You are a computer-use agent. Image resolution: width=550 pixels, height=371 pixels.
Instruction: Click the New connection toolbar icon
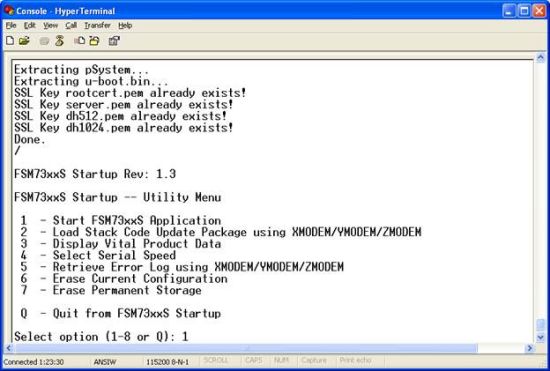point(10,41)
